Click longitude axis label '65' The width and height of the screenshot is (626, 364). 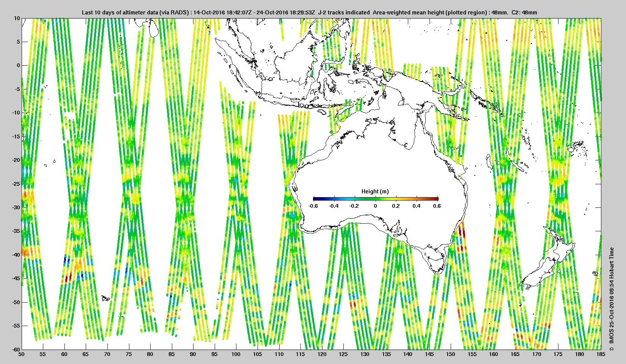(x=86, y=354)
